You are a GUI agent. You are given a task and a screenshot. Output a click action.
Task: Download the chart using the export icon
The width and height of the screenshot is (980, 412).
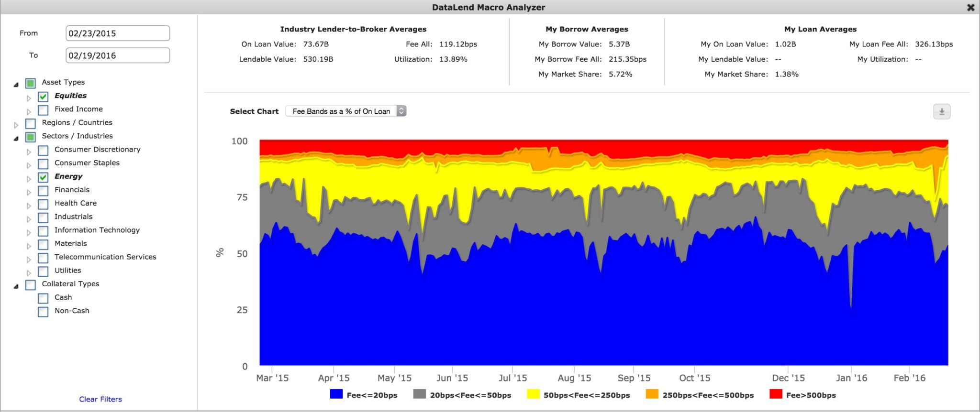(x=942, y=111)
